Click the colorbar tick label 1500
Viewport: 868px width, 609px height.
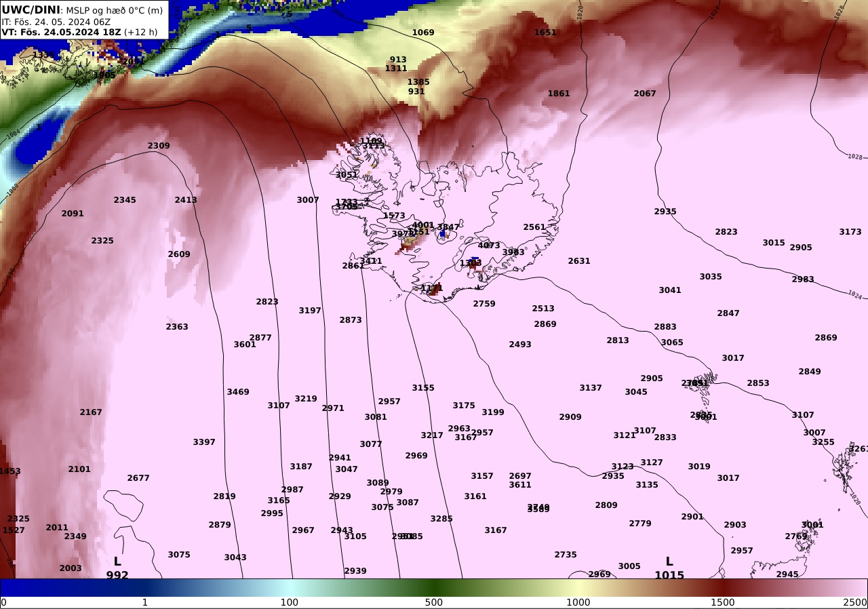pos(723,602)
